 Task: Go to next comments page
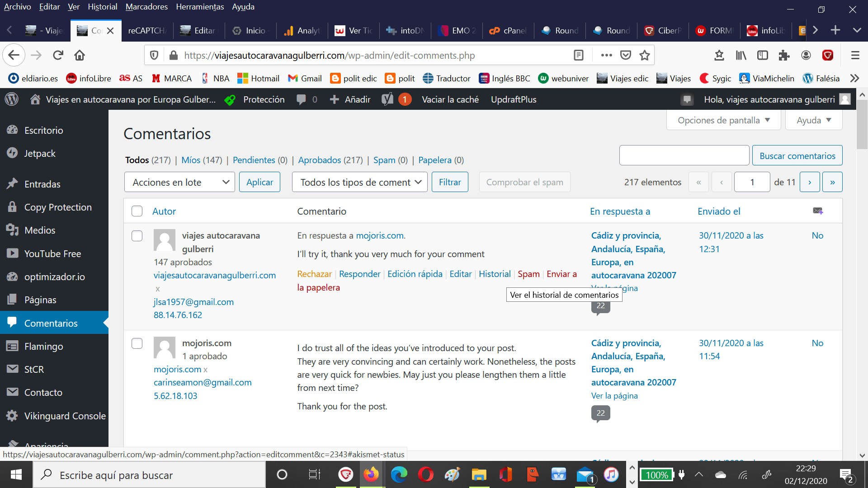coord(810,182)
